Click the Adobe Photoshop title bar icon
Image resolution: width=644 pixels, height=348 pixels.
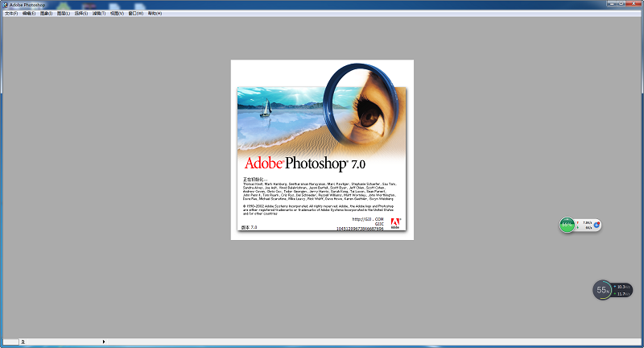click(6, 5)
